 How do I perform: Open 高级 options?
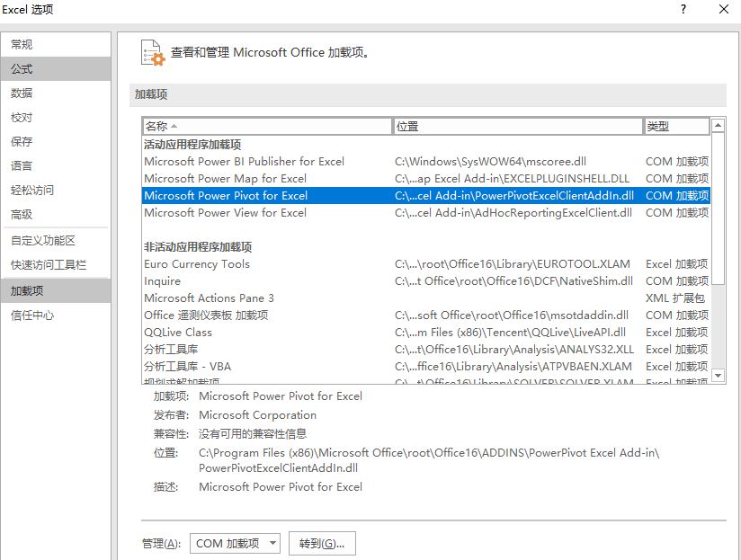pos(56,214)
